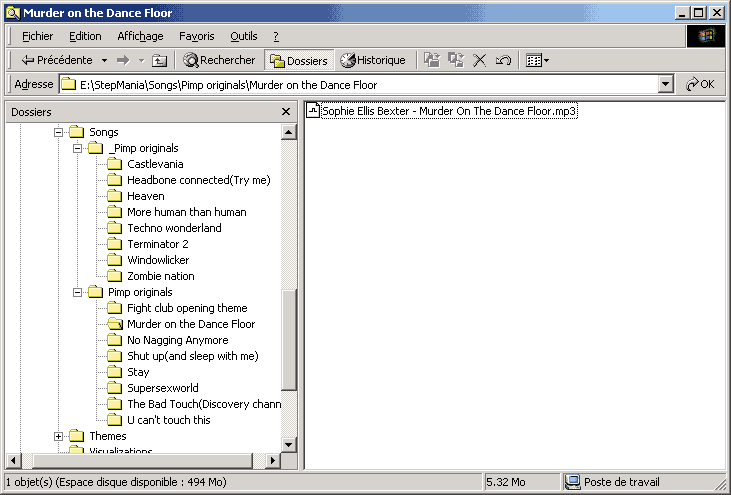Select the Songs folder in tree

pos(103,132)
